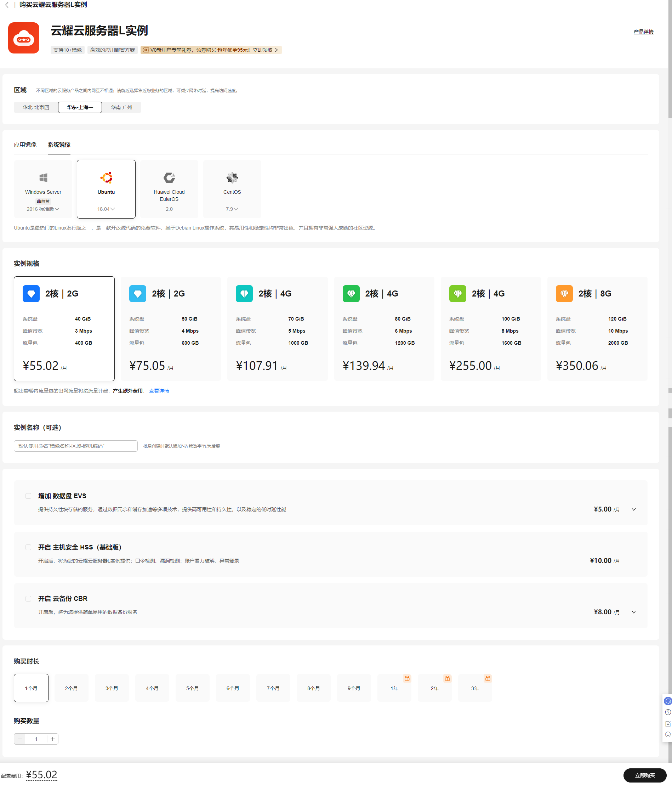Select the Ubuntu image icon
672x785 pixels.
(106, 177)
